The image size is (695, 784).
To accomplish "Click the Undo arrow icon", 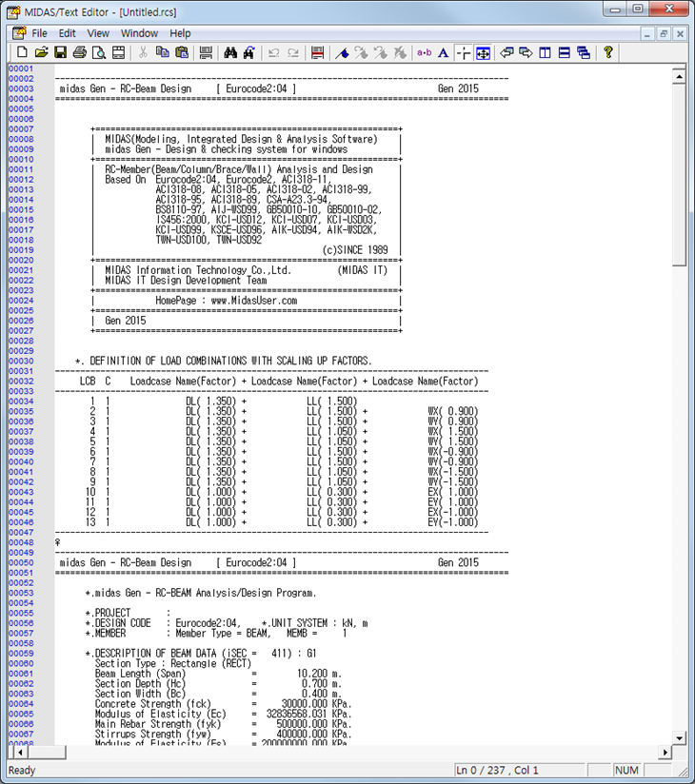I will pyautogui.click(x=273, y=52).
